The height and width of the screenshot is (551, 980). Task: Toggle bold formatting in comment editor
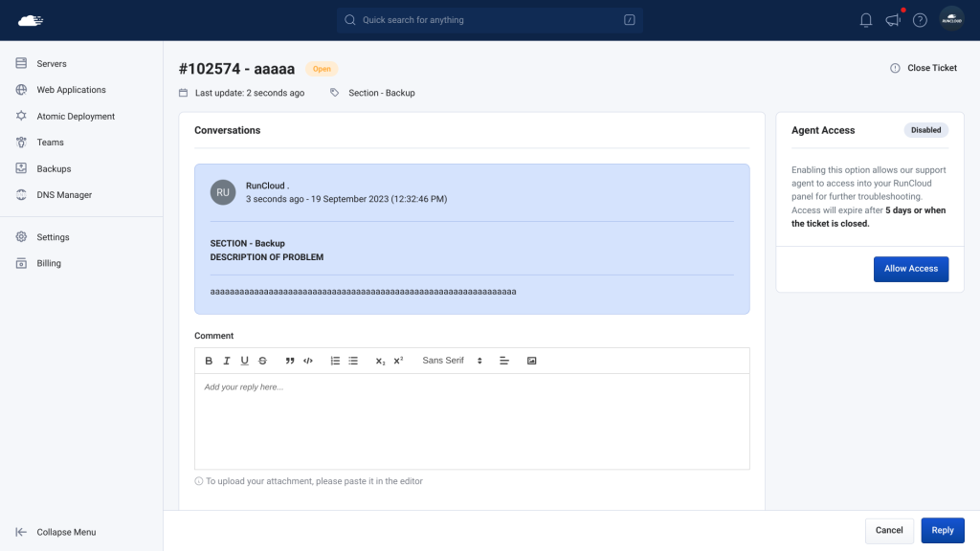(209, 361)
